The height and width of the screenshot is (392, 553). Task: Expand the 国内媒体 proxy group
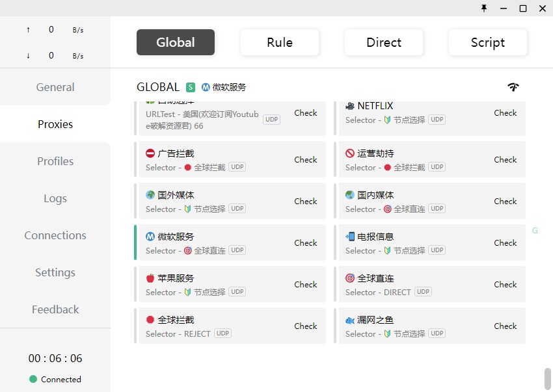[x=432, y=201]
